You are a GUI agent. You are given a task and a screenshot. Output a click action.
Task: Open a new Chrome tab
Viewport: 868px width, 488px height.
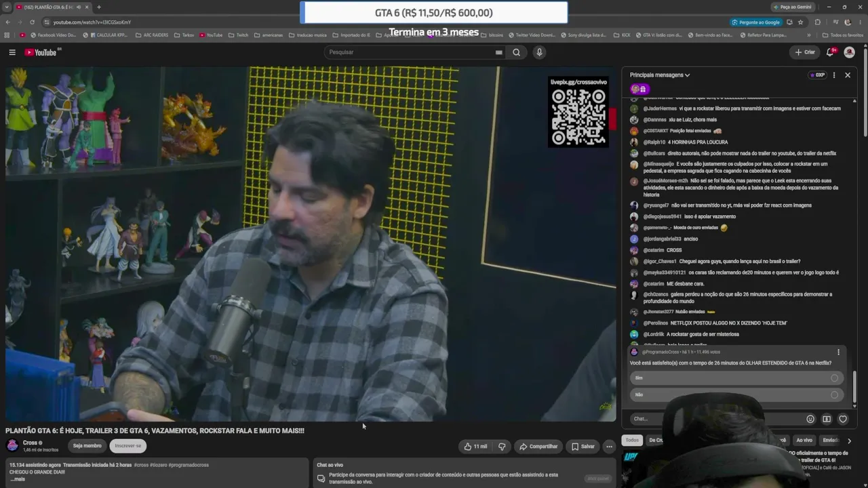pos(99,7)
